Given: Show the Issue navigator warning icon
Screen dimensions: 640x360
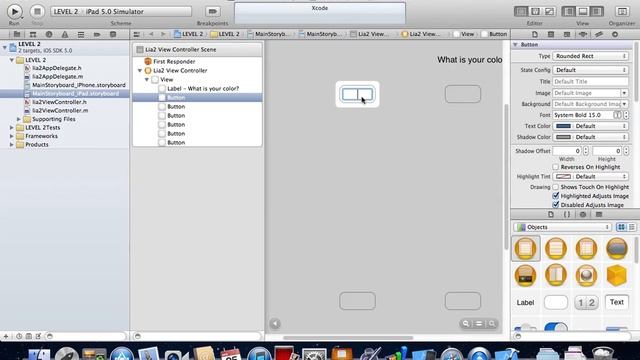Looking at the screenshot, I should coord(64,34).
